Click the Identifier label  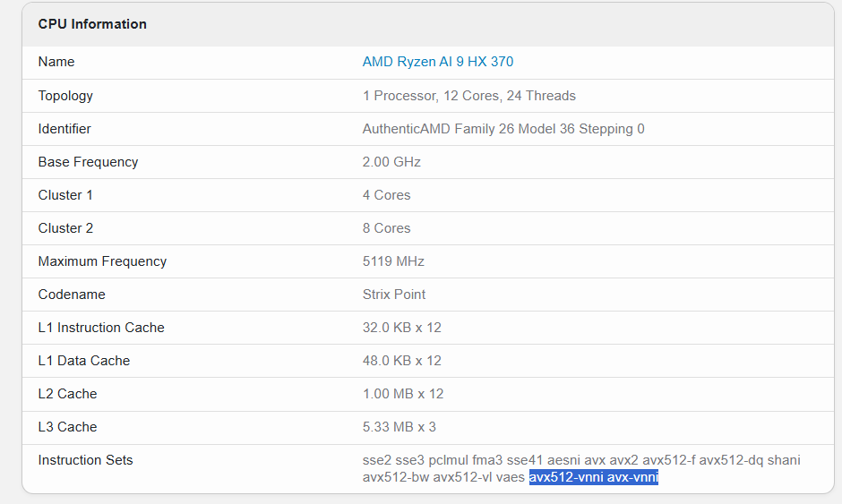(64, 129)
